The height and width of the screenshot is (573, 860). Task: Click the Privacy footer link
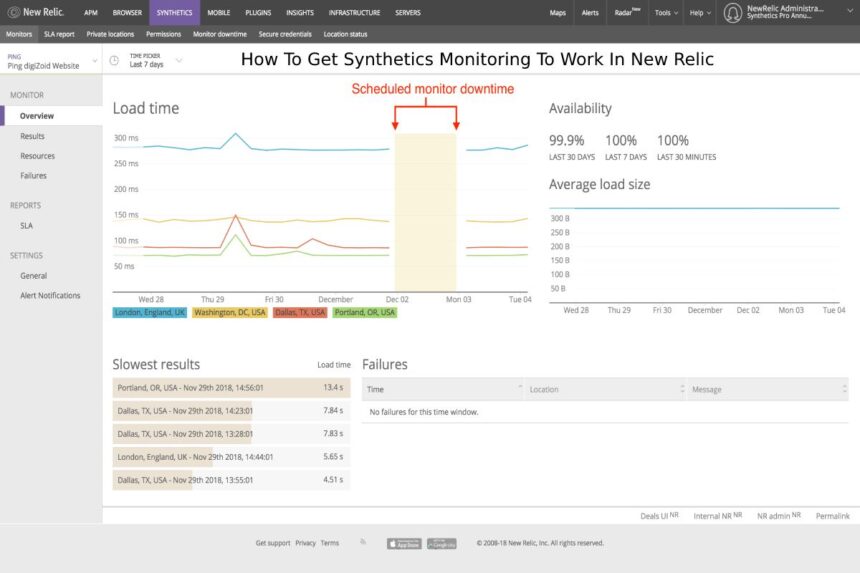click(305, 543)
